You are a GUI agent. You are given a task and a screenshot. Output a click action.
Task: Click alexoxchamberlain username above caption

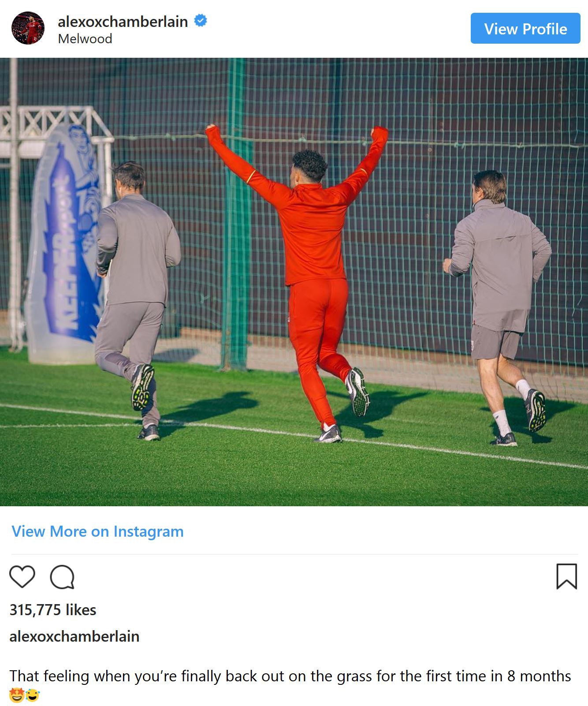pyautogui.click(x=74, y=636)
